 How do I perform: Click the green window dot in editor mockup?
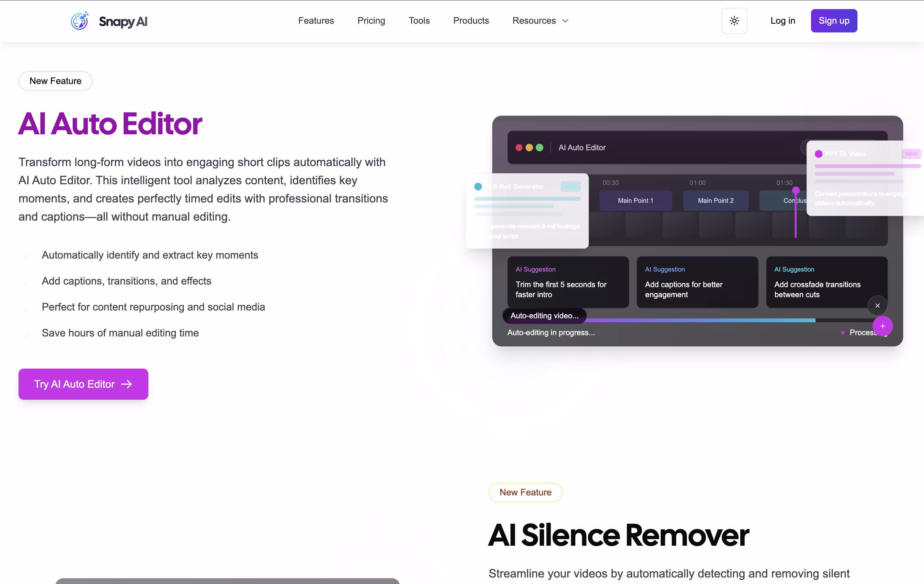click(x=539, y=148)
